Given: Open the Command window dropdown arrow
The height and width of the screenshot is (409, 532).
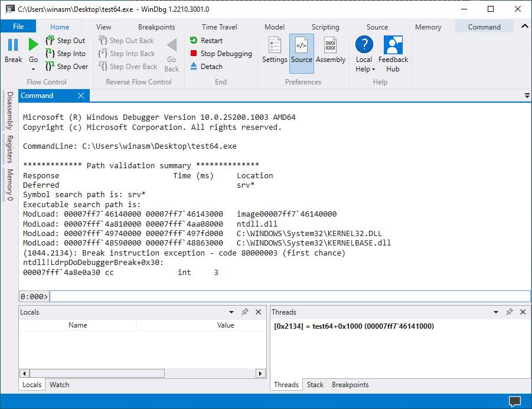Looking at the screenshot, I should coord(527,96).
